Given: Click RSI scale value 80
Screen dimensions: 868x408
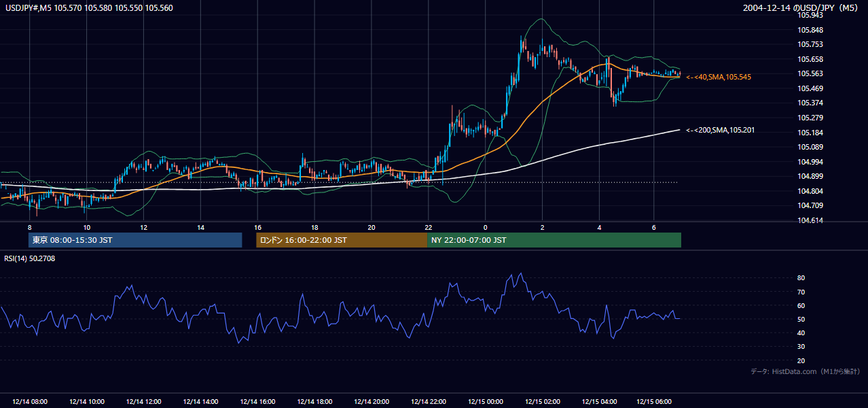Looking at the screenshot, I should click(x=801, y=278).
